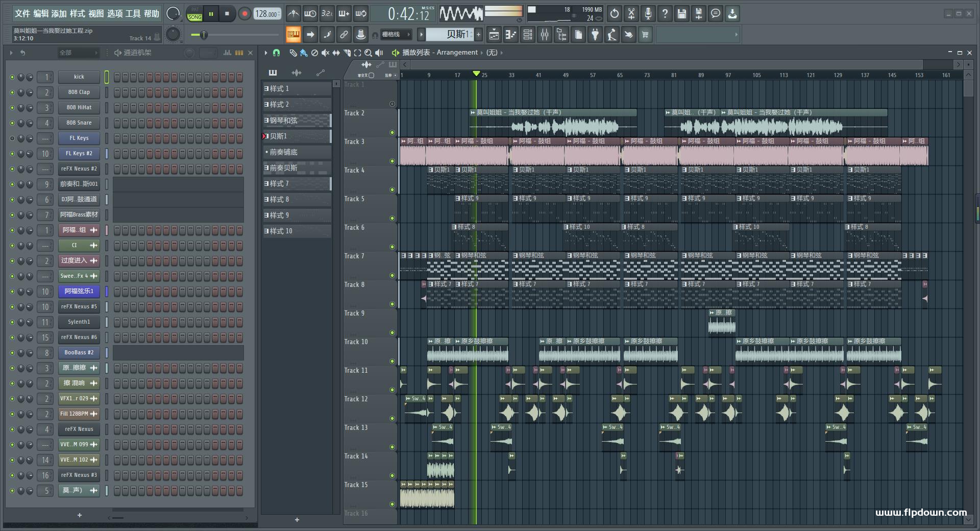
Task: Toggle the metronome icon
Action: [x=293, y=14]
